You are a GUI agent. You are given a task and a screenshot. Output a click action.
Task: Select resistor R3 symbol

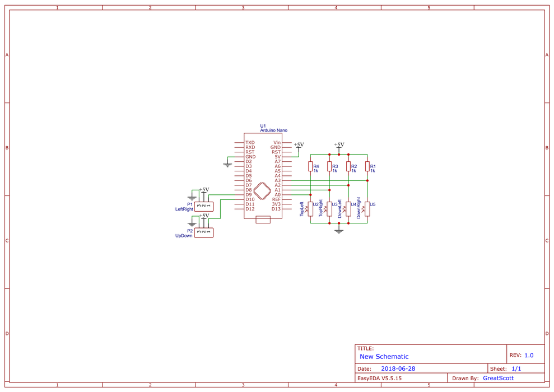click(x=329, y=166)
